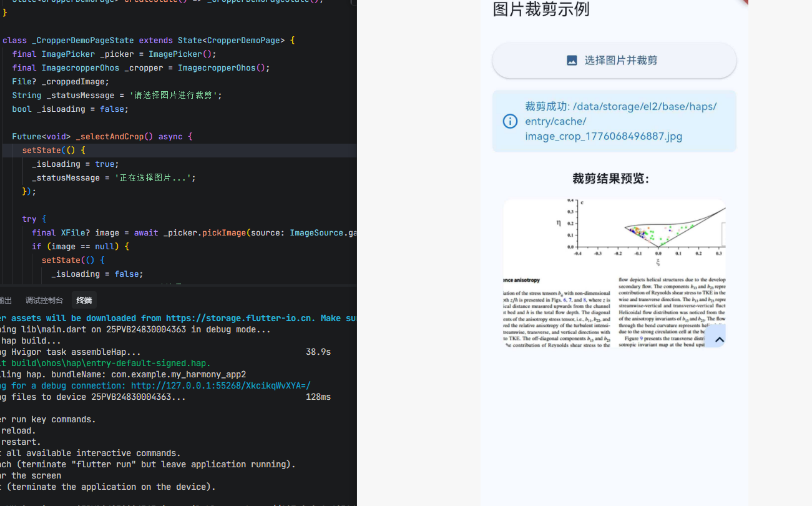The image size is (812, 506).
Task: Click the 选择图片并裁剪 button
Action: pyautogui.click(x=614, y=61)
